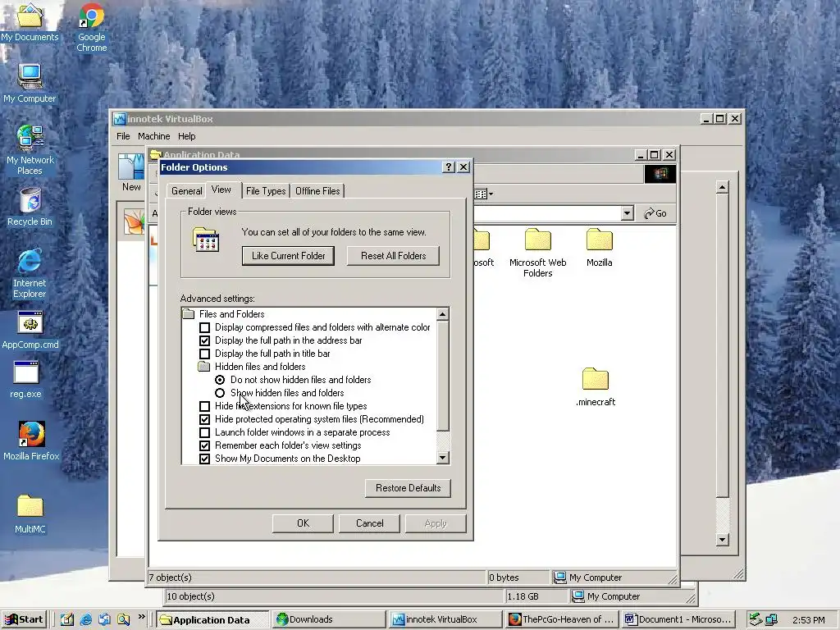840x630 pixels.
Task: Select Do not show hidden files radio
Action: (220, 380)
